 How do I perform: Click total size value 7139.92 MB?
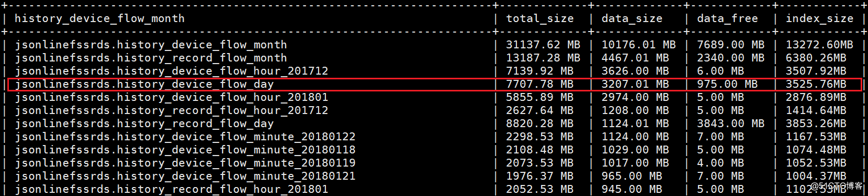[x=540, y=71]
